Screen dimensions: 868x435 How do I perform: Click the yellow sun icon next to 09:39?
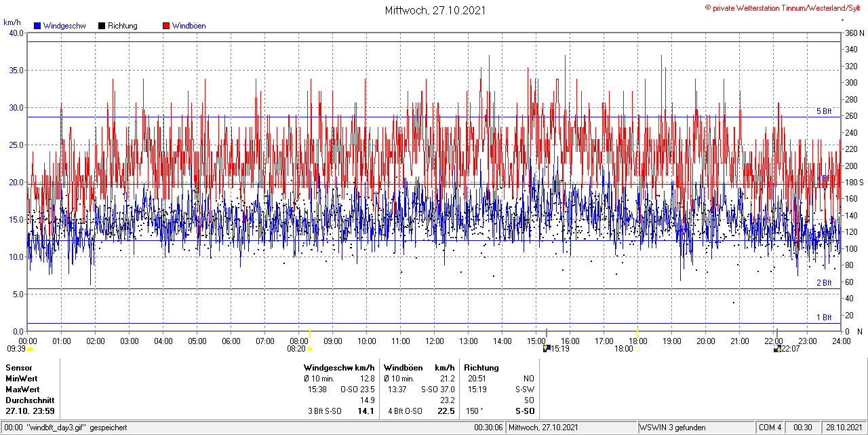[30, 349]
